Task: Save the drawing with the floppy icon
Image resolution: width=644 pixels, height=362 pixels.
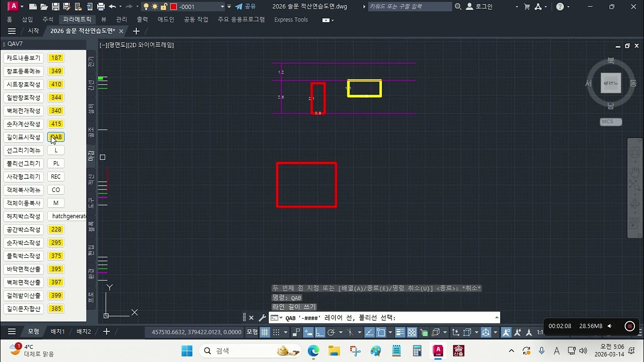Action: coord(55,7)
